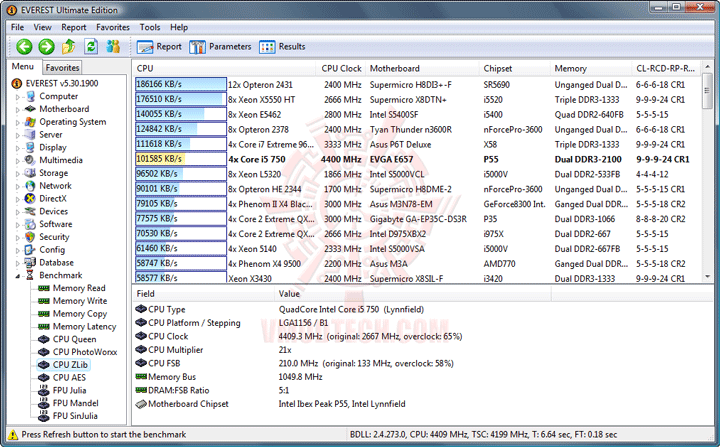Open the Report menu
720x447 pixels.
click(x=73, y=27)
